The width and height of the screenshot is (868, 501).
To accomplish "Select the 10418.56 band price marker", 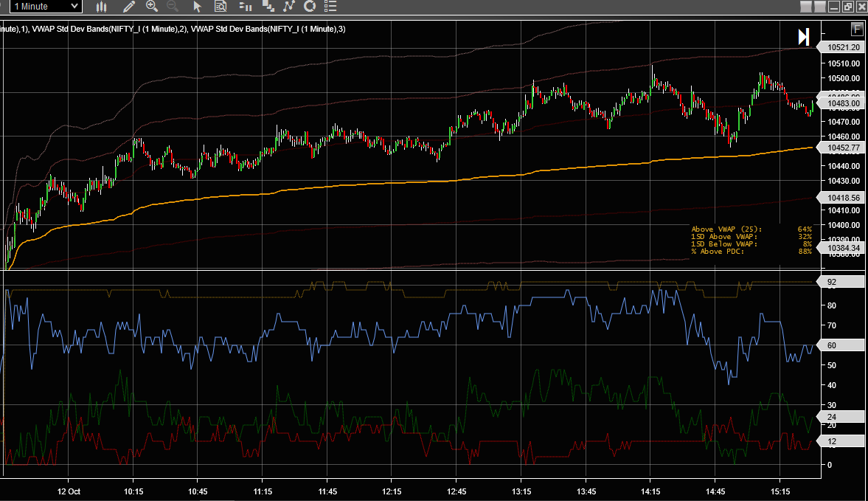I will pos(841,198).
